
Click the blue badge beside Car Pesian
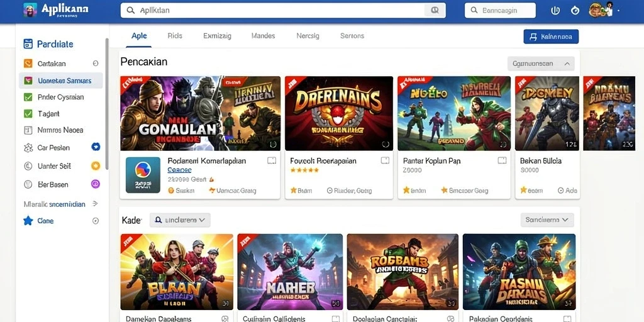pyautogui.click(x=96, y=147)
